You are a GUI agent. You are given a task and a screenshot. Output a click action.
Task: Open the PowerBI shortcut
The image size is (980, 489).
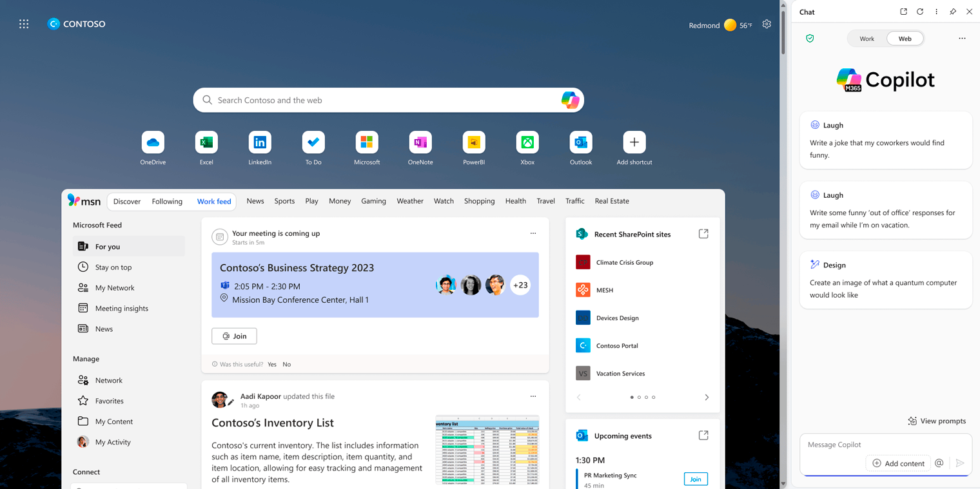(x=474, y=142)
